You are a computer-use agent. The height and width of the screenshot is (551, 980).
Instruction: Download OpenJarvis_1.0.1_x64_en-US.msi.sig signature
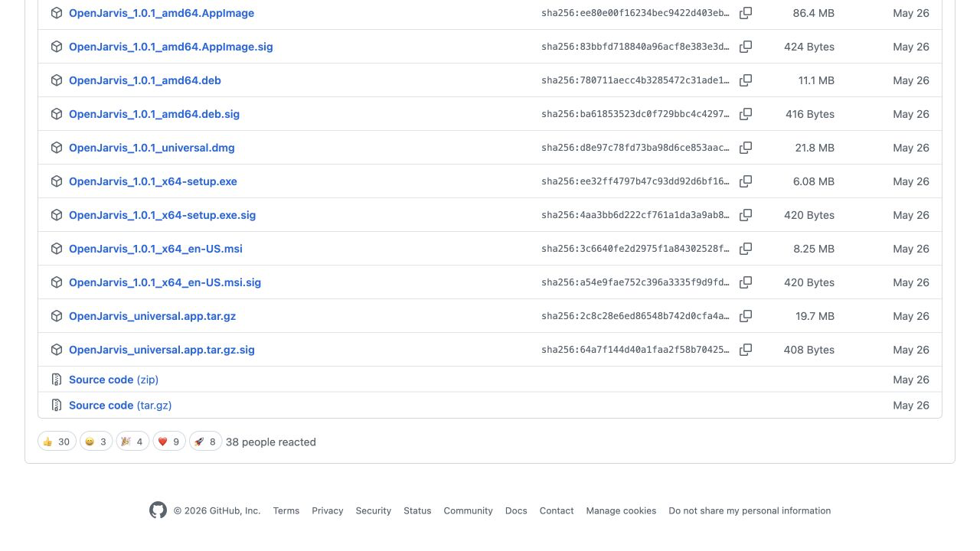(165, 282)
